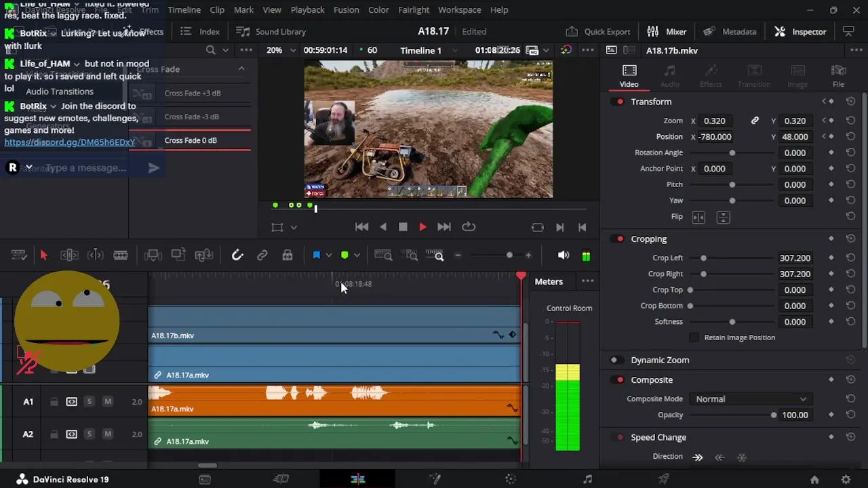Set speed direction to reverse arrow
This screenshot has width=868, height=488.
tap(719, 457)
